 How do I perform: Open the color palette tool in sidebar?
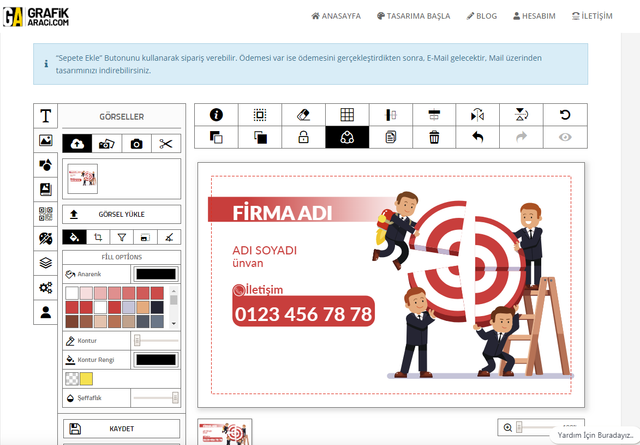(45, 238)
